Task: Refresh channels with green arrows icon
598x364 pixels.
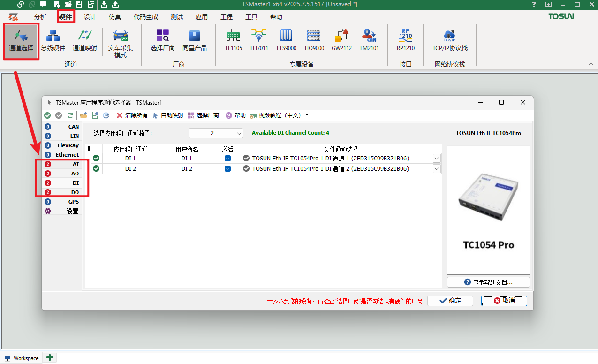Action: pos(70,115)
